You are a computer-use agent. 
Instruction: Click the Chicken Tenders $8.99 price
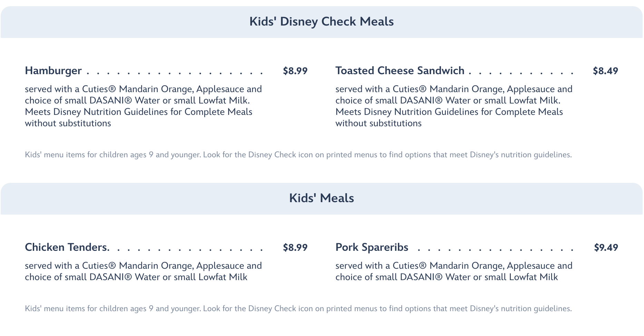pyautogui.click(x=295, y=248)
